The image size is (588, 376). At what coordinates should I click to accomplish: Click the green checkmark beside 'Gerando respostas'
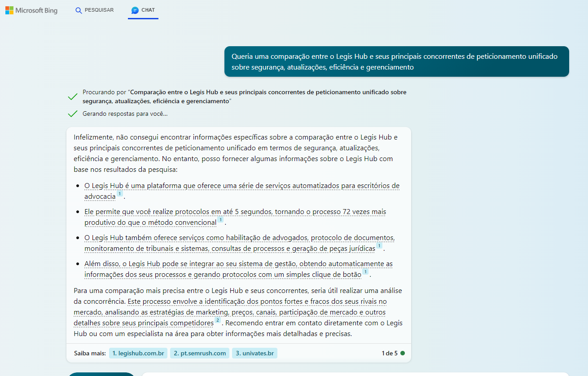pos(72,114)
